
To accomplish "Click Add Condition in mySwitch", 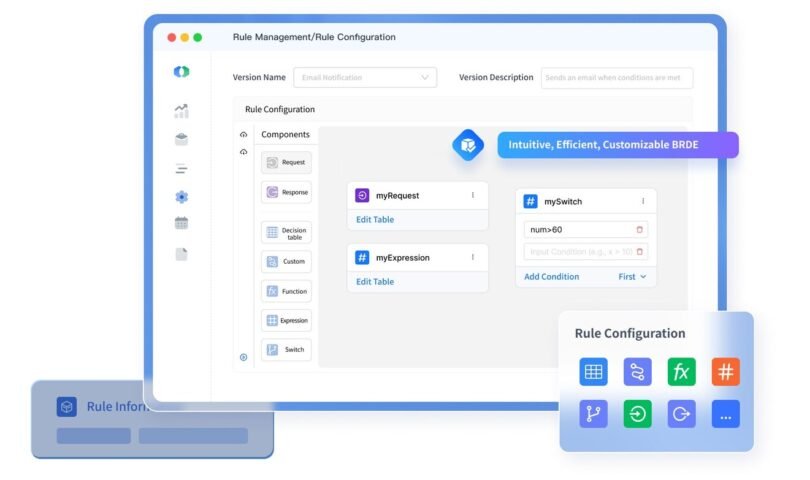I will (551, 277).
